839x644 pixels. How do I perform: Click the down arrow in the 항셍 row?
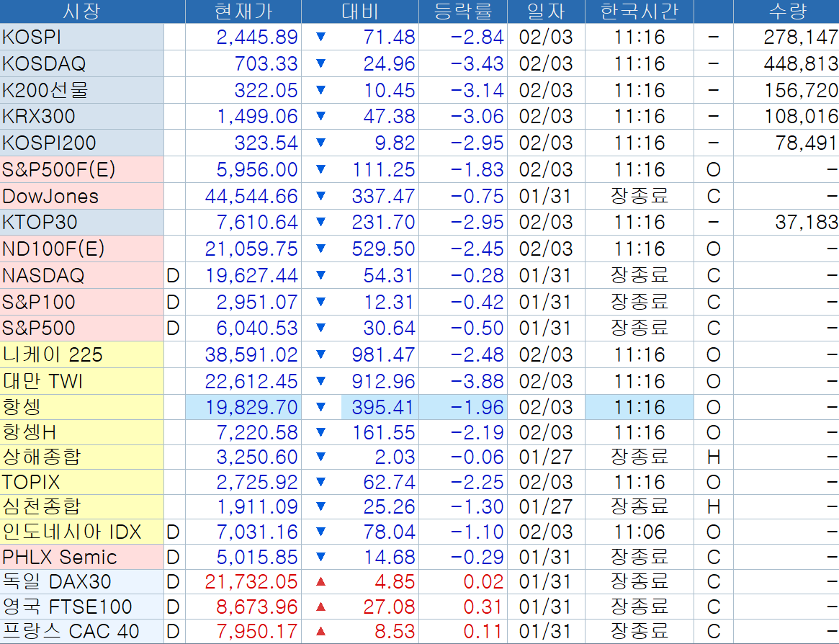[x=320, y=408]
